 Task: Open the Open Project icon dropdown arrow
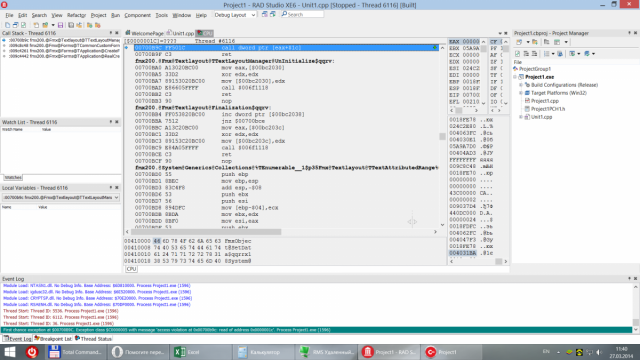click(53, 25)
